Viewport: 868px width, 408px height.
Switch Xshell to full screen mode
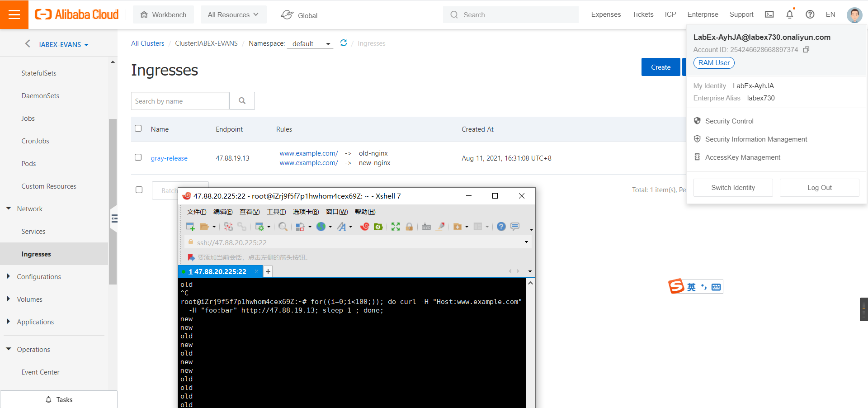395,227
